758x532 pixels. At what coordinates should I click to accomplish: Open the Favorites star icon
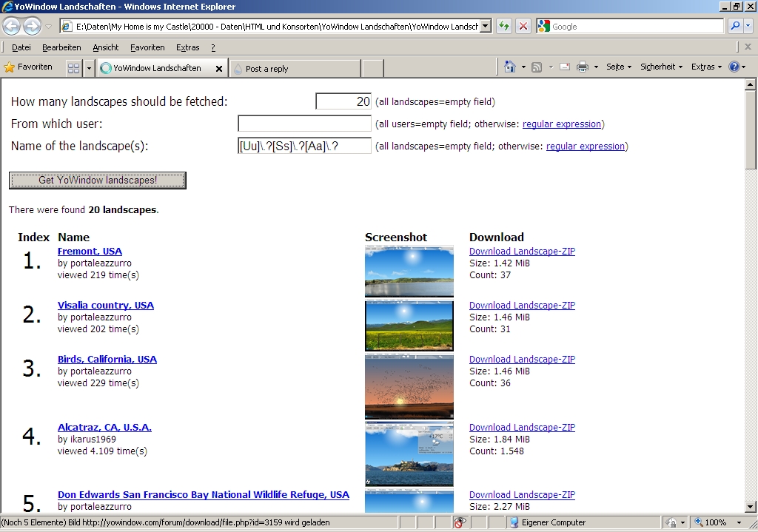tap(13, 66)
